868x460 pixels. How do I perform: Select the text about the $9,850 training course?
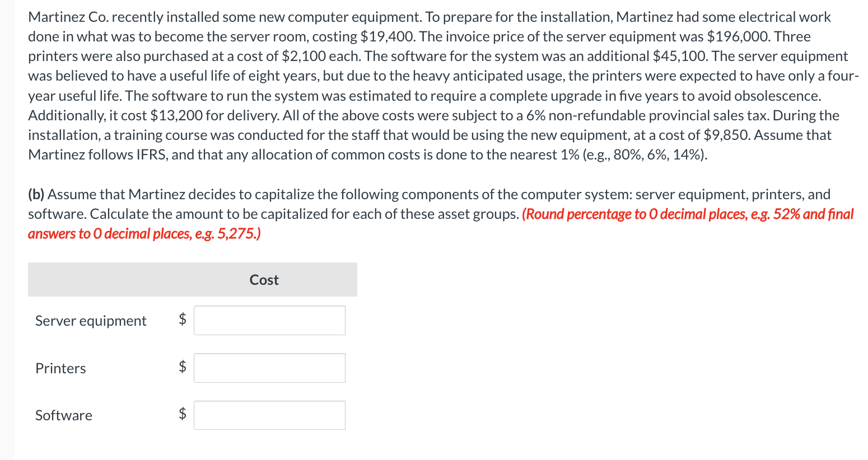[x=392, y=135]
